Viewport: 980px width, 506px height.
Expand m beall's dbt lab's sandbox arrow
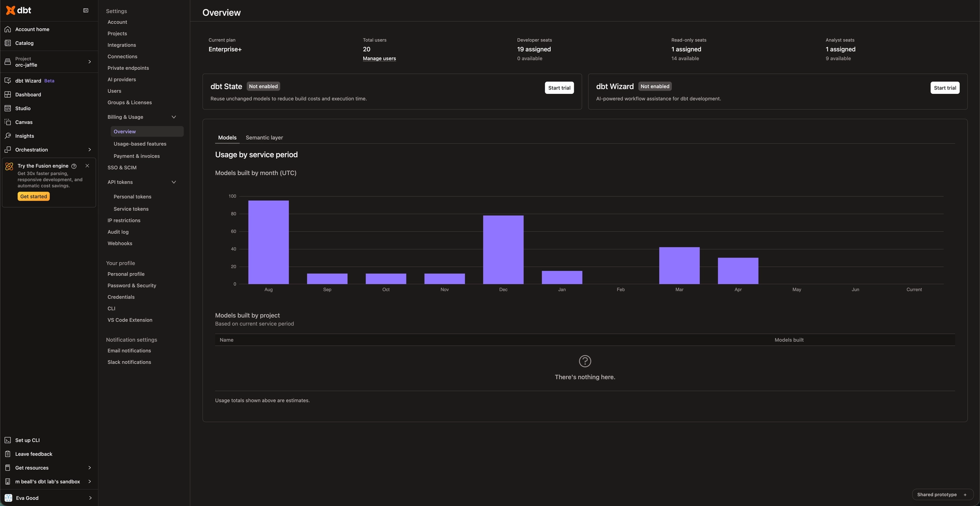point(89,482)
